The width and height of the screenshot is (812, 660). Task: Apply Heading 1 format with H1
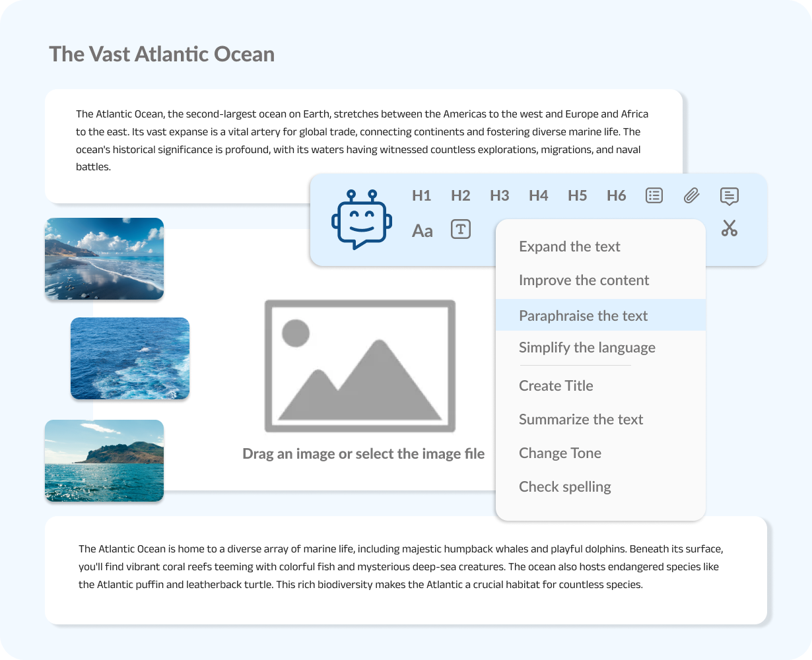(421, 195)
